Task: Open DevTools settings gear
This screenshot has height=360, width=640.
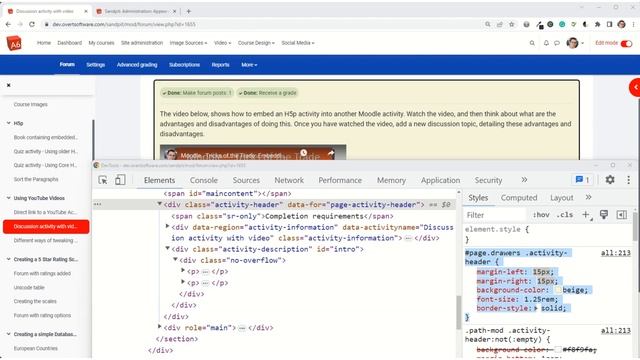Action: click(610, 180)
